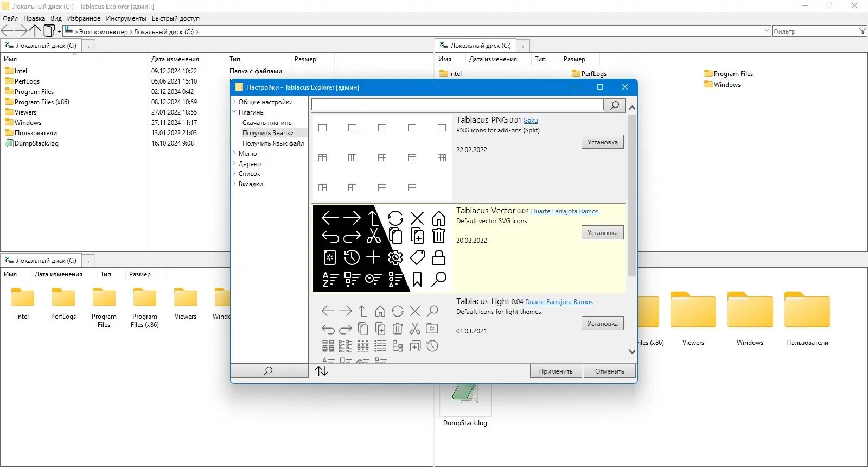Viewport: 868px width, 467px height.
Task: Select the Program Files folder in upper-right pane
Action: (x=729, y=74)
